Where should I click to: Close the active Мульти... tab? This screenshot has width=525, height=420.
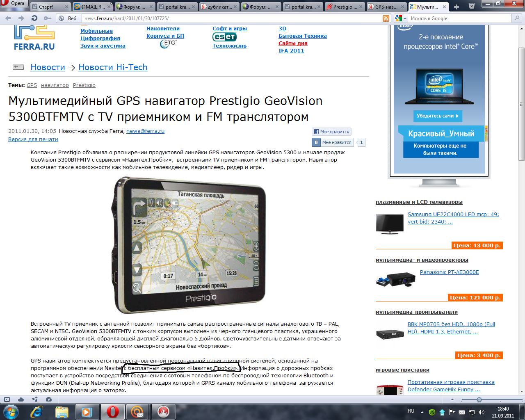click(x=444, y=7)
